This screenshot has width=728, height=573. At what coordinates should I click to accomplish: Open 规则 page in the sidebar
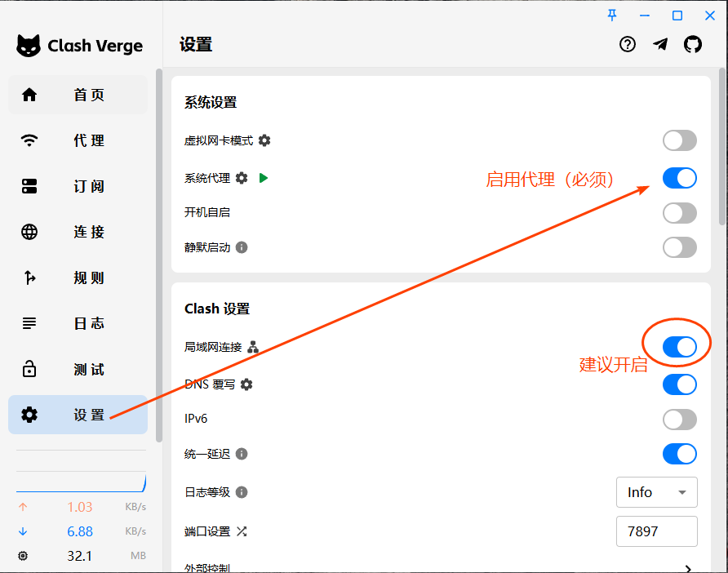pos(78,278)
